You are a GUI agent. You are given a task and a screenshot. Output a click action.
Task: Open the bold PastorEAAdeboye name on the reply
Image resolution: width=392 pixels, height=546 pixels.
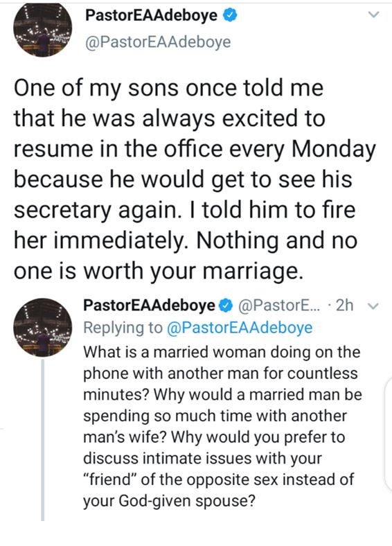point(150,306)
